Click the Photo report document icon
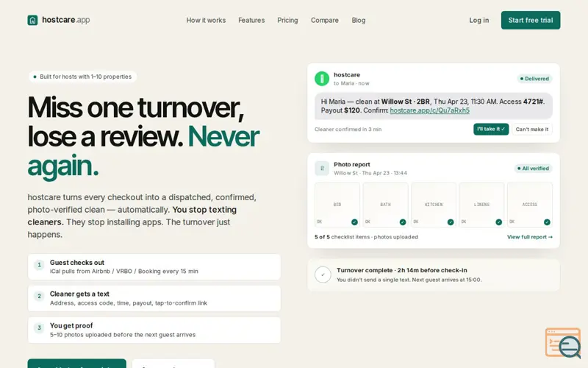The height and width of the screenshot is (368, 588). coord(322,169)
